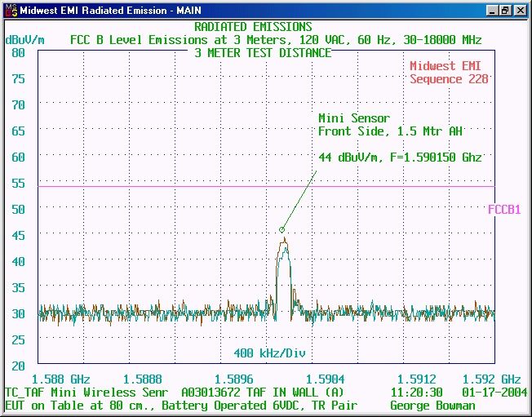
Task: Click the Midwest EMI Sequence 228 label
Action: [449, 73]
